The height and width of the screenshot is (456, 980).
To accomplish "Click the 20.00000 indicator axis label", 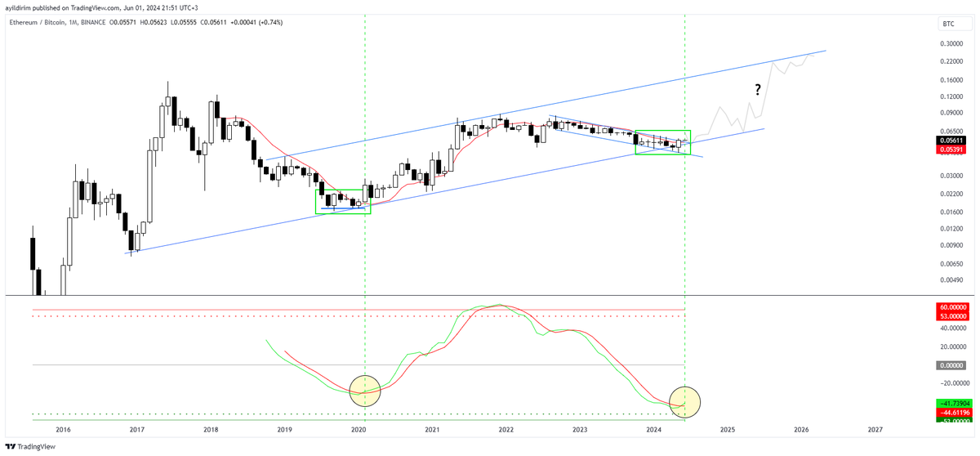I will click(x=953, y=346).
